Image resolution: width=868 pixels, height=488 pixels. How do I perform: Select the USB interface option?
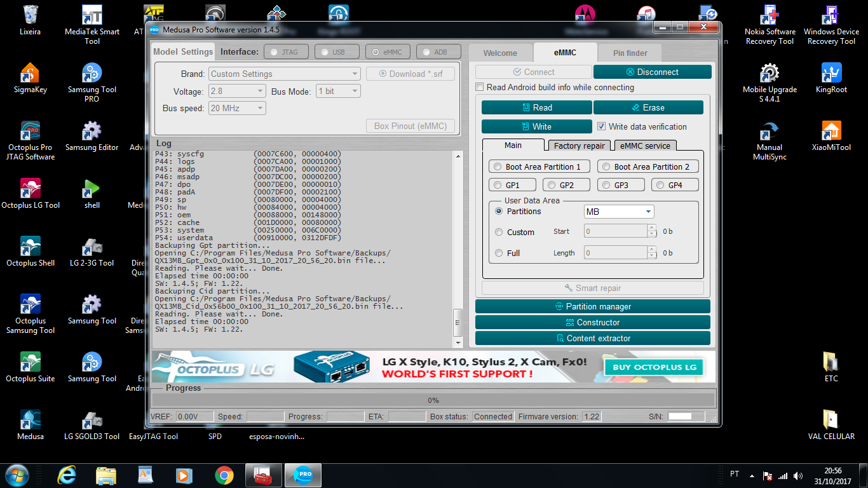click(337, 52)
